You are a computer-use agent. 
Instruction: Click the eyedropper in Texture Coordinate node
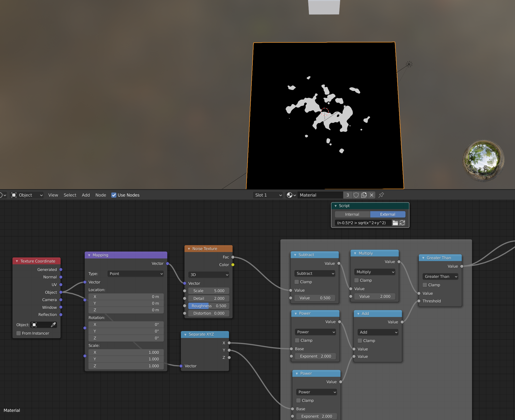point(53,325)
